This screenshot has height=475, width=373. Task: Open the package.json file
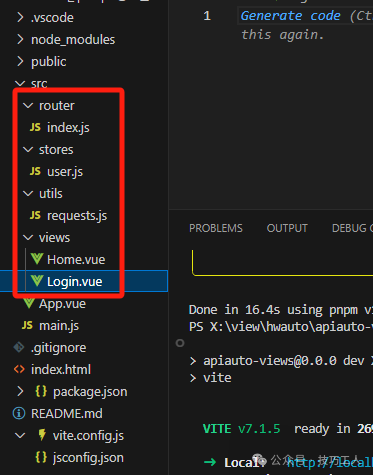pyautogui.click(x=90, y=391)
